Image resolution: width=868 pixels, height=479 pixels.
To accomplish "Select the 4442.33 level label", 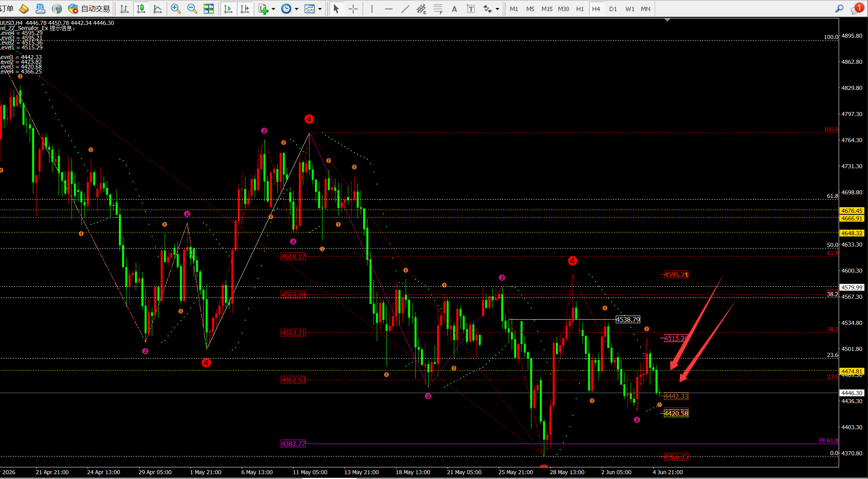I will click(676, 396).
